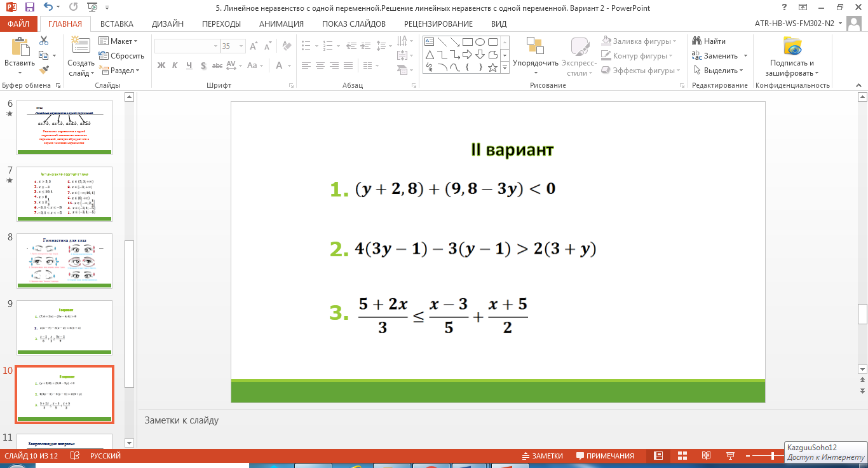Decrease font size with the smaller A

point(268,46)
